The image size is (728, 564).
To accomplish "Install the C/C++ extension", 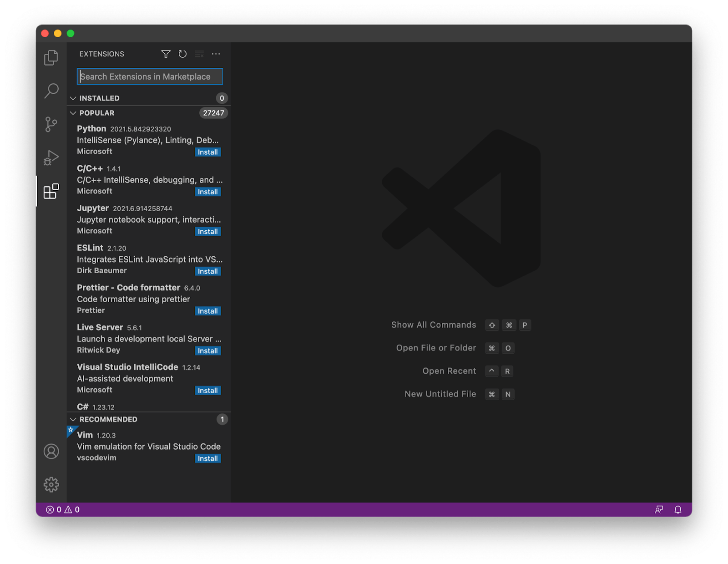I will pyautogui.click(x=208, y=192).
